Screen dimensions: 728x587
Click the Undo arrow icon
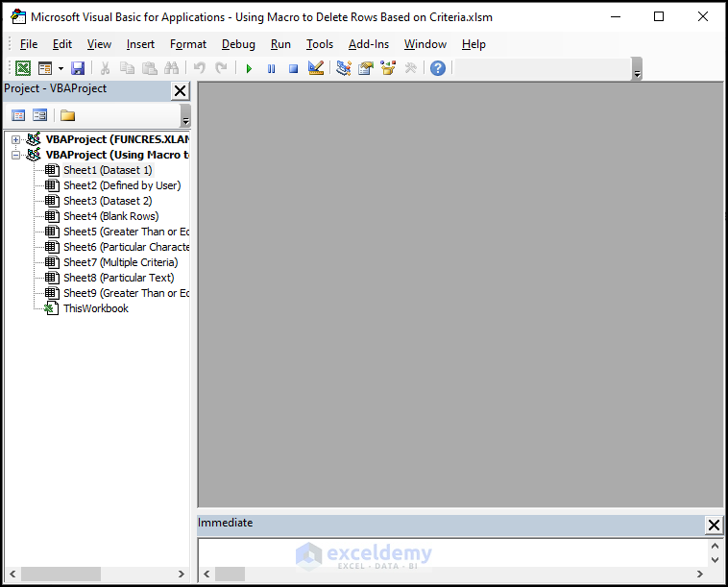tap(200, 68)
